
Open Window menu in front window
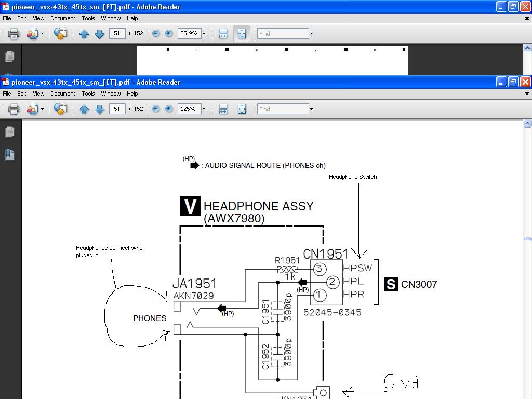pos(111,94)
